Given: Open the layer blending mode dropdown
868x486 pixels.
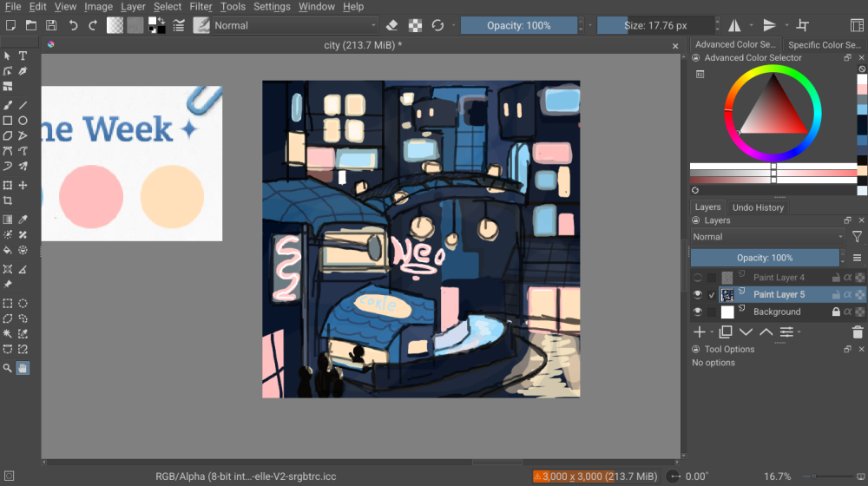Looking at the screenshot, I should click(x=768, y=237).
